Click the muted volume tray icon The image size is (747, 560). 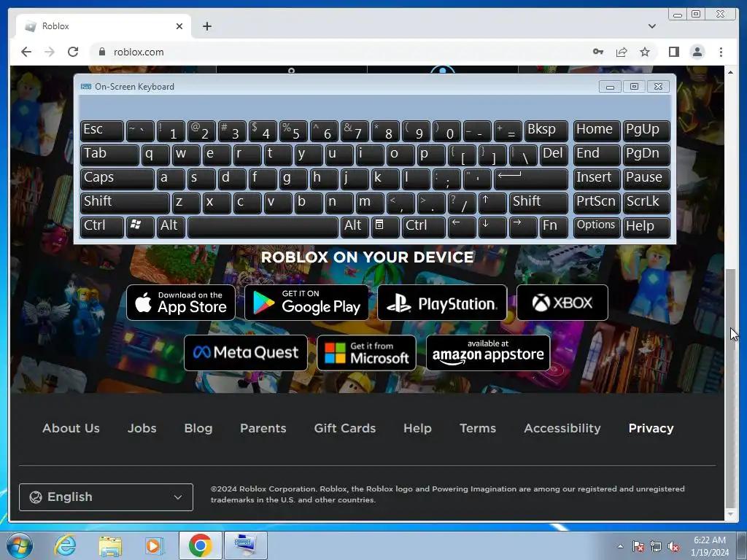click(673, 547)
